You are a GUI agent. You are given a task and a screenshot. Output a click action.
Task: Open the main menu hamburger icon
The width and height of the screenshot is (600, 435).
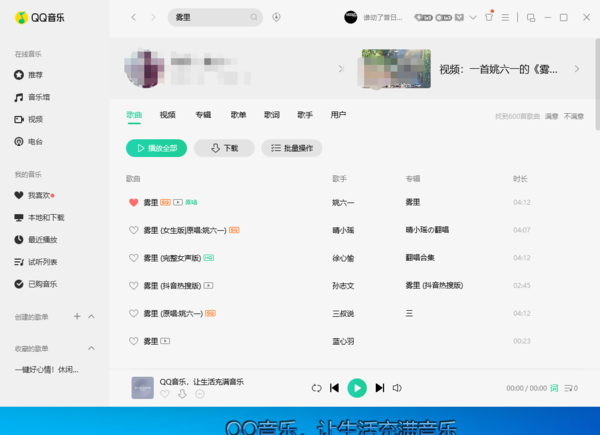(505, 17)
